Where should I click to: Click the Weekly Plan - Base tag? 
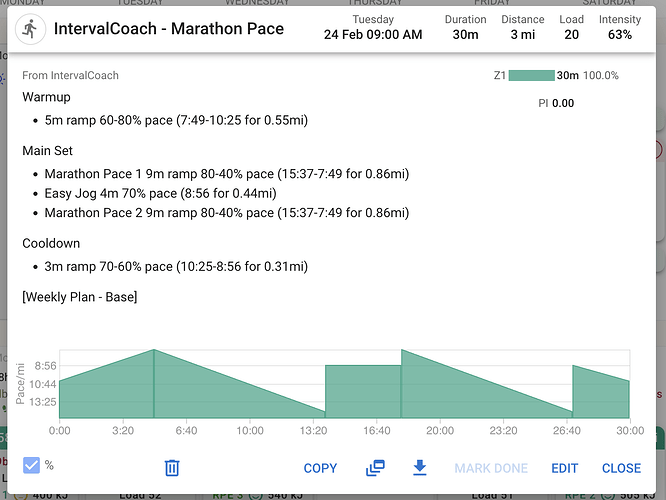pos(79,297)
